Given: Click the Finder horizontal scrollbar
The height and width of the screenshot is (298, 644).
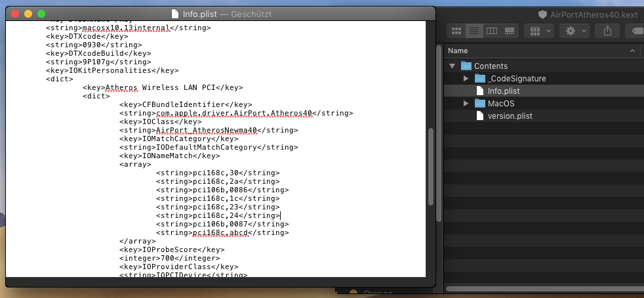Looking at the screenshot, I should tap(544, 289).
